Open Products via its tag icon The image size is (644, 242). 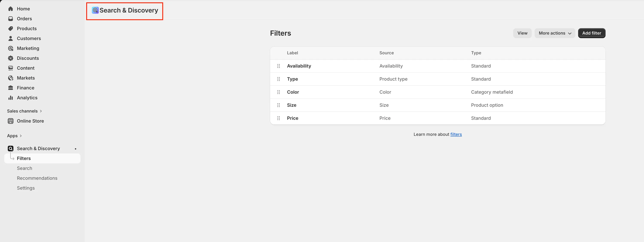pyautogui.click(x=11, y=29)
